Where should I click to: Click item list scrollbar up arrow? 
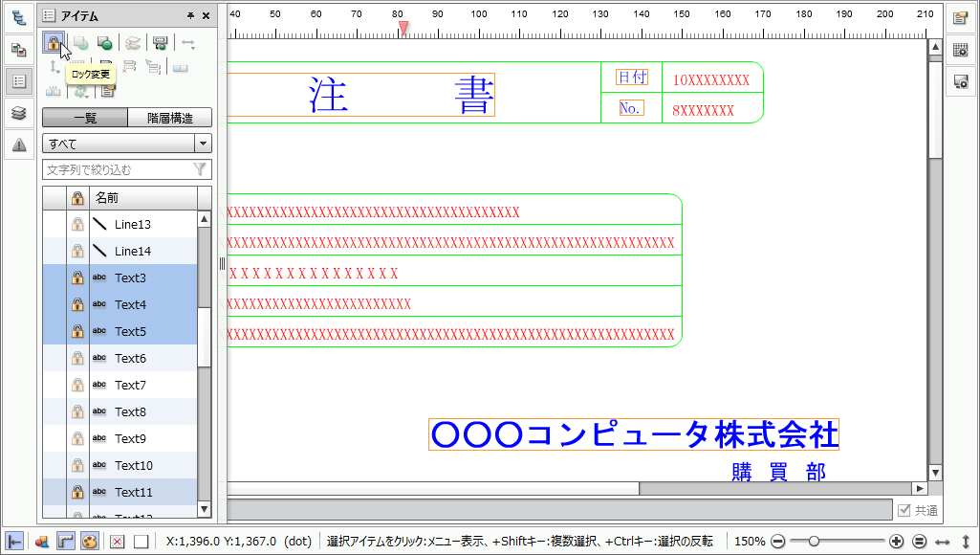205,219
